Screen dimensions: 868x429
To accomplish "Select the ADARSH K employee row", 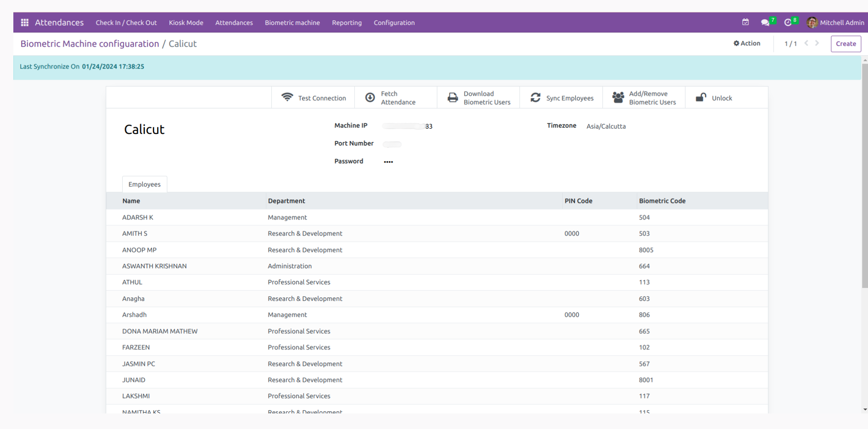I will pos(437,217).
